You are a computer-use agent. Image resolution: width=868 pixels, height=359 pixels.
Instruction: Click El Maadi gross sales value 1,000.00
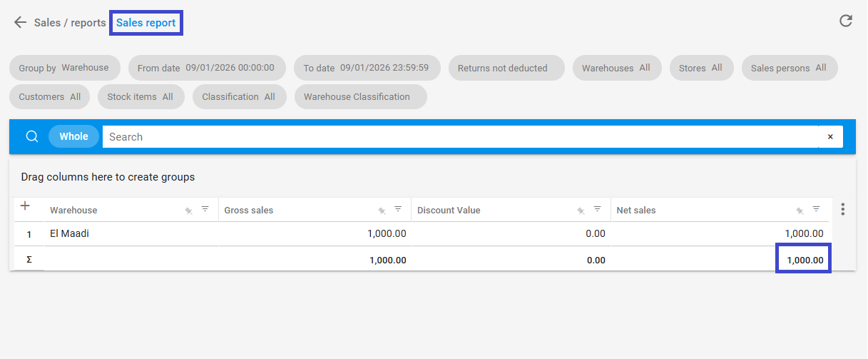click(387, 233)
